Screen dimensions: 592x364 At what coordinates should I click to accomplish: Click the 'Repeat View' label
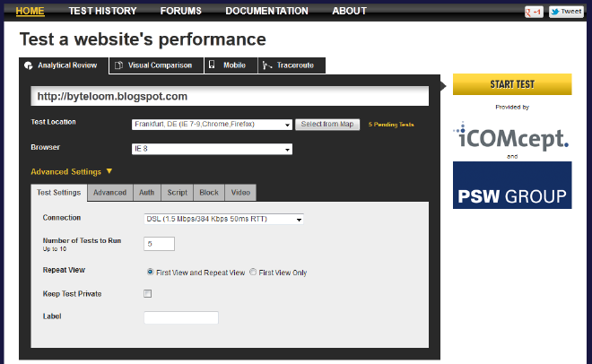[x=64, y=270]
